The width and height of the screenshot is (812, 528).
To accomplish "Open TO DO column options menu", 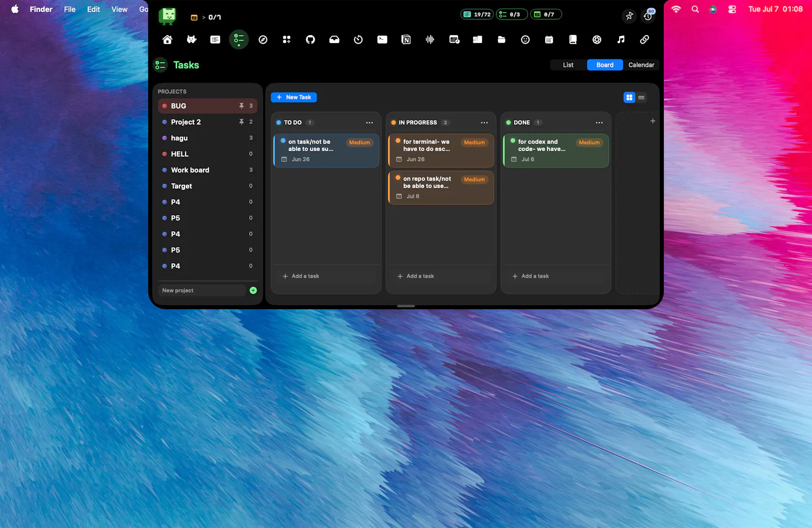I will [x=369, y=123].
